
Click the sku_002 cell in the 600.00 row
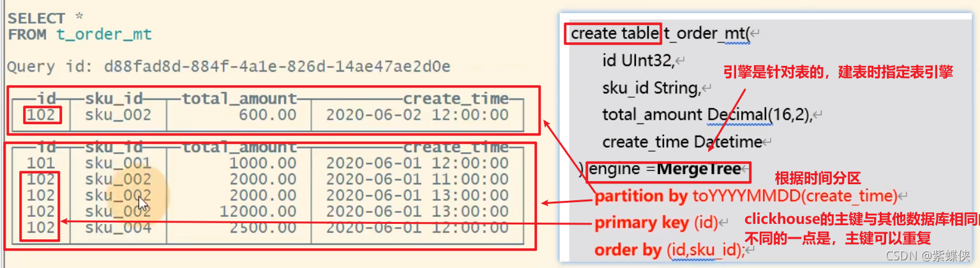tap(118, 115)
